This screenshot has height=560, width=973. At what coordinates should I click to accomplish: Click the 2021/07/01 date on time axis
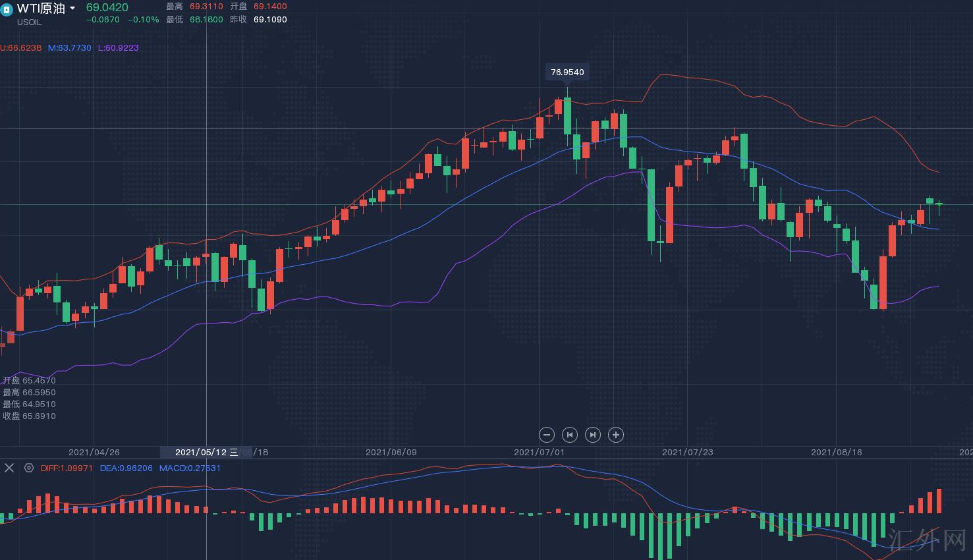539,452
